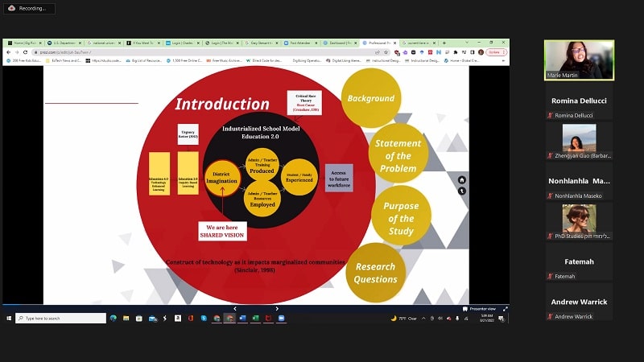This screenshot has height=362, width=644.
Task: Click Andrew Warrick's muted microphone icon
Action: point(551,316)
